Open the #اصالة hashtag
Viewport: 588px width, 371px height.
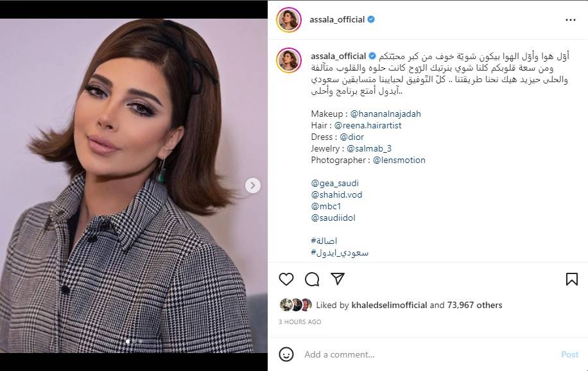point(324,241)
